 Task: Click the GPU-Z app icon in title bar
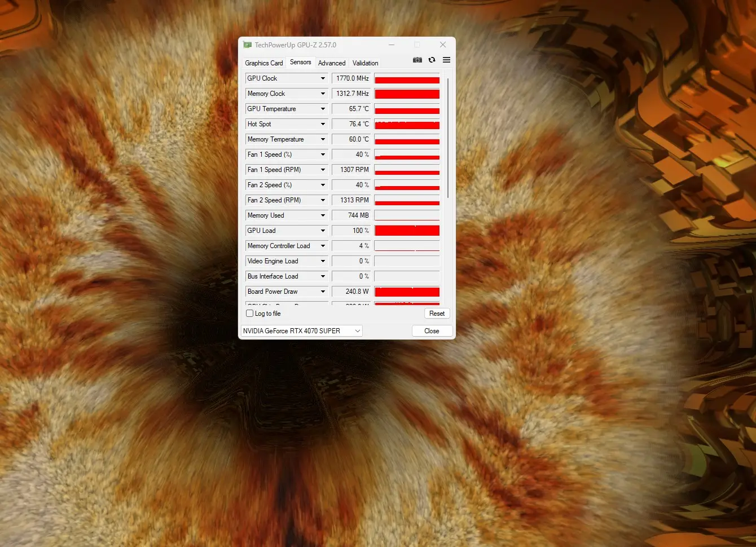point(247,45)
